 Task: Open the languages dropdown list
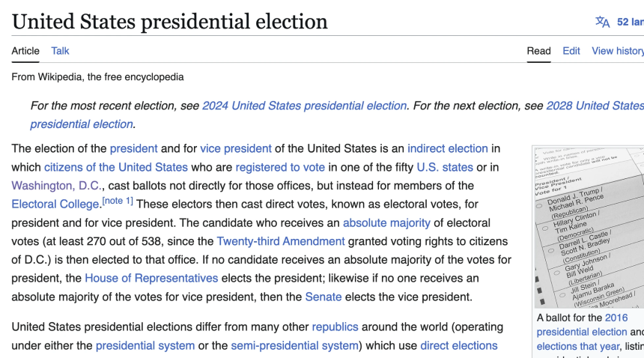629,22
